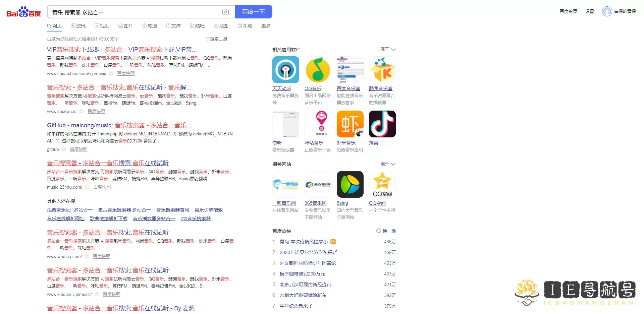Open the camera search icon in search box
644x314 pixels.
[225, 11]
